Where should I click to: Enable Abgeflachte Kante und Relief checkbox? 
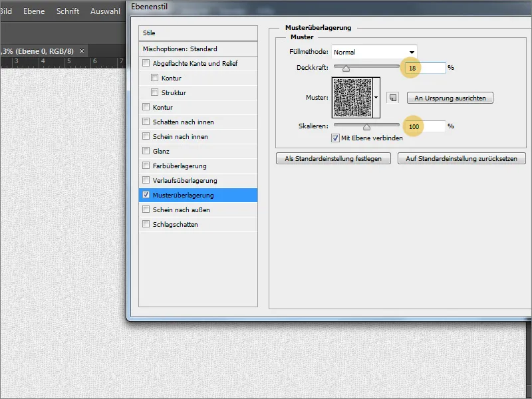(146, 63)
